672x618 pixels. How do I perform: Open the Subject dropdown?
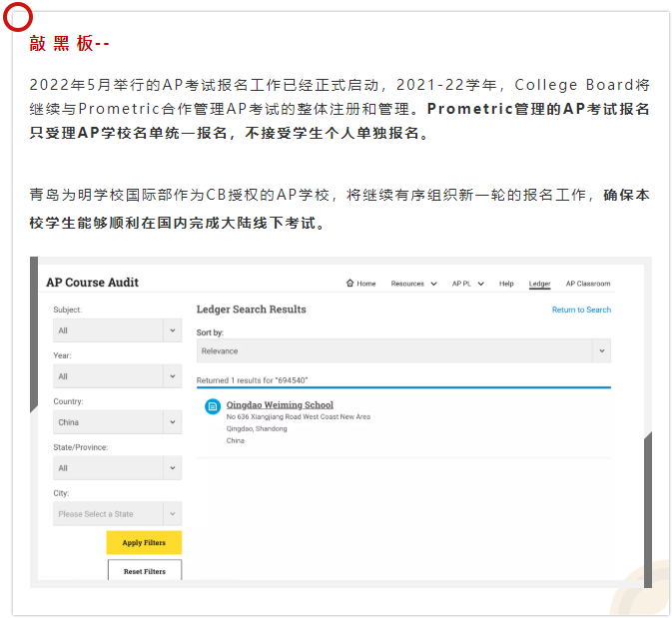click(118, 330)
